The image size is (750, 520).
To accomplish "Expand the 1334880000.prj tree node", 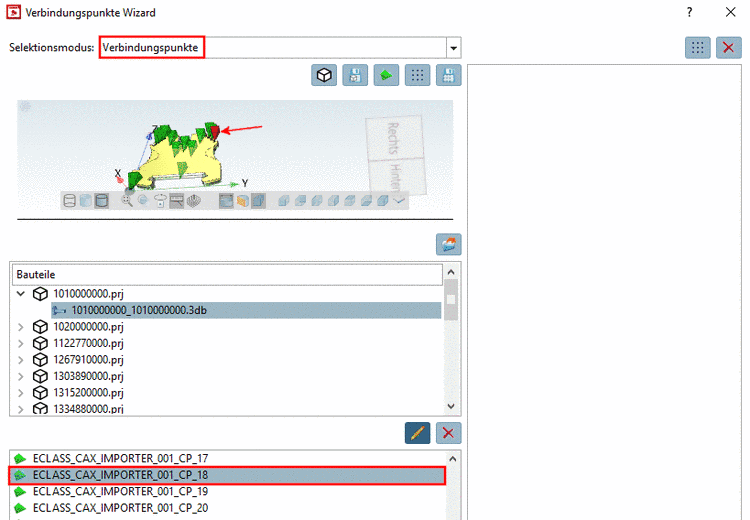I will click(x=21, y=409).
